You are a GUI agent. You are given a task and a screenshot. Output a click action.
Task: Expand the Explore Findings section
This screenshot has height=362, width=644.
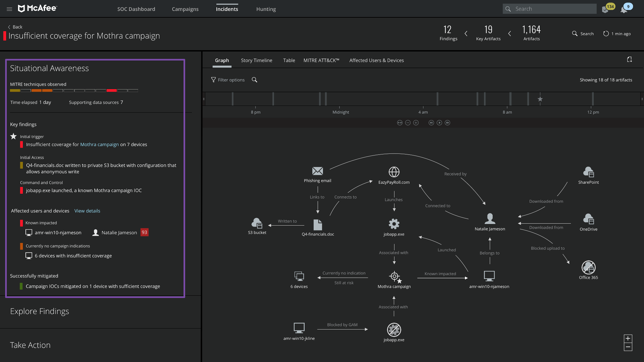pyautogui.click(x=40, y=311)
